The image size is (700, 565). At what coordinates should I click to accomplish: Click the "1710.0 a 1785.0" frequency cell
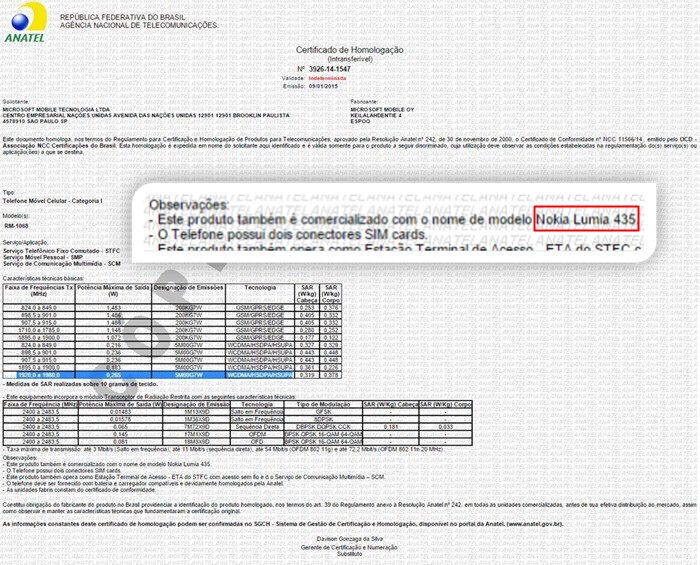[x=40, y=330]
